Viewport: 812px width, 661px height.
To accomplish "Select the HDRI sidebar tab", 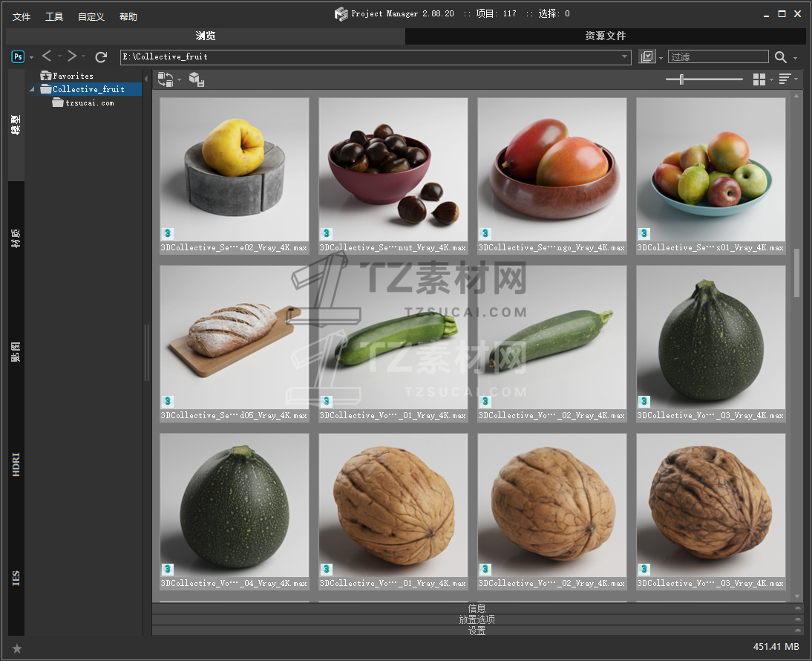I will tap(16, 463).
